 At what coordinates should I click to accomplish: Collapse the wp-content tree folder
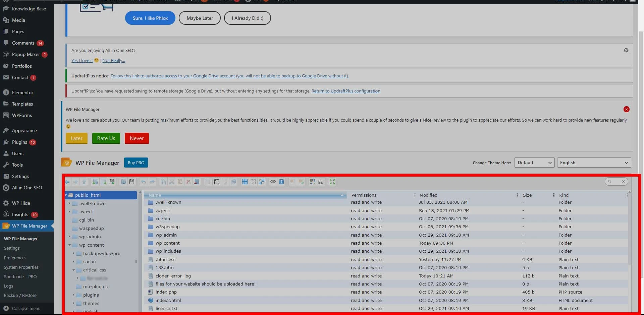[69, 245]
